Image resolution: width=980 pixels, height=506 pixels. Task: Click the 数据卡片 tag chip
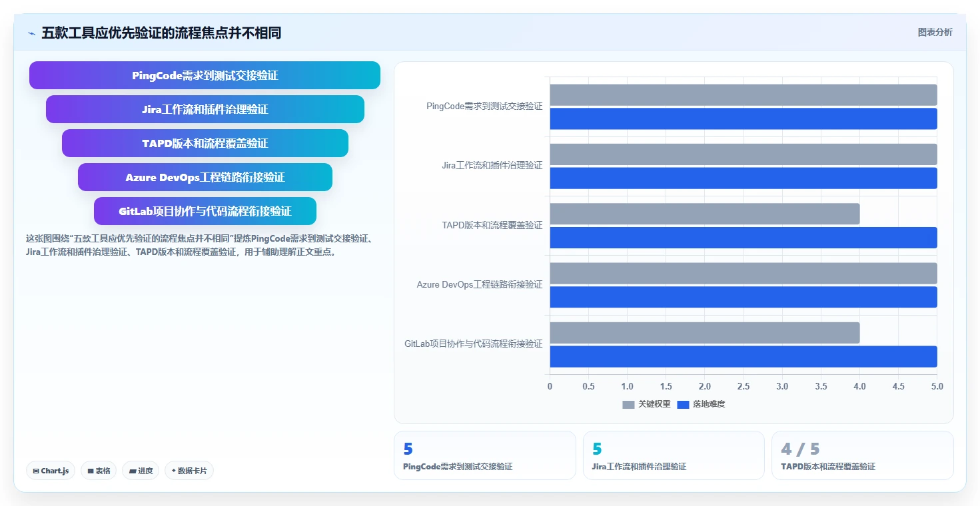point(189,471)
